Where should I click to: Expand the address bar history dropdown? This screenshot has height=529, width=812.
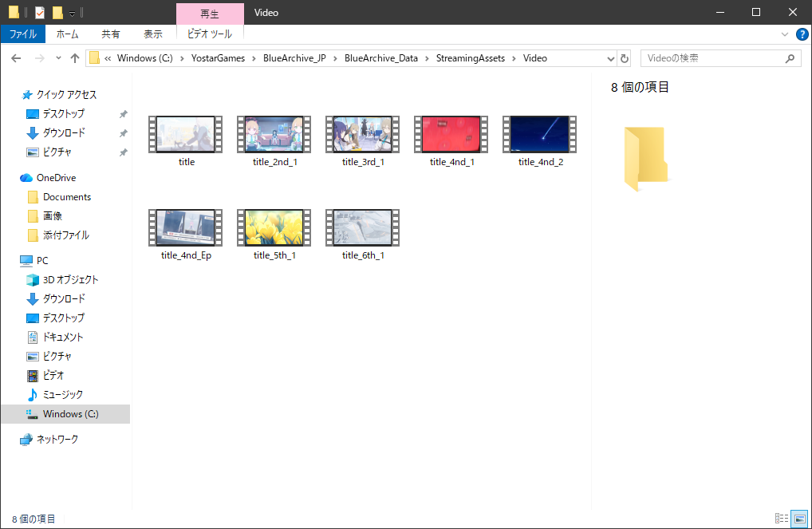610,58
